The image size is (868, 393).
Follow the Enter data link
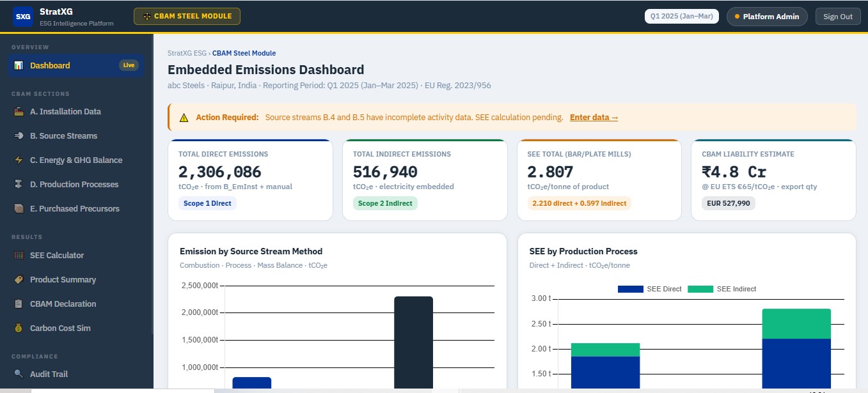coord(594,118)
